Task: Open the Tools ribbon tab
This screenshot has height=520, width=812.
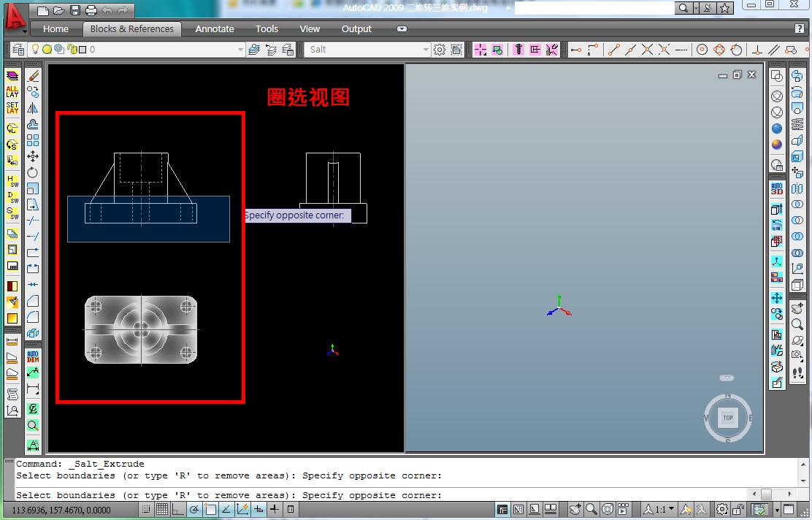Action: click(x=267, y=29)
